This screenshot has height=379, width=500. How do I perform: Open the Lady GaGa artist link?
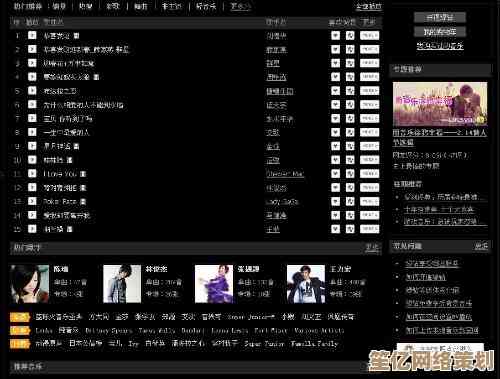[282, 202]
